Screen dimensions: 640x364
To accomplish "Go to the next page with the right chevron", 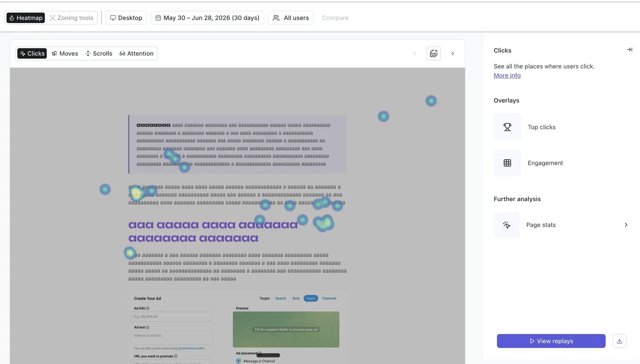I will point(453,53).
